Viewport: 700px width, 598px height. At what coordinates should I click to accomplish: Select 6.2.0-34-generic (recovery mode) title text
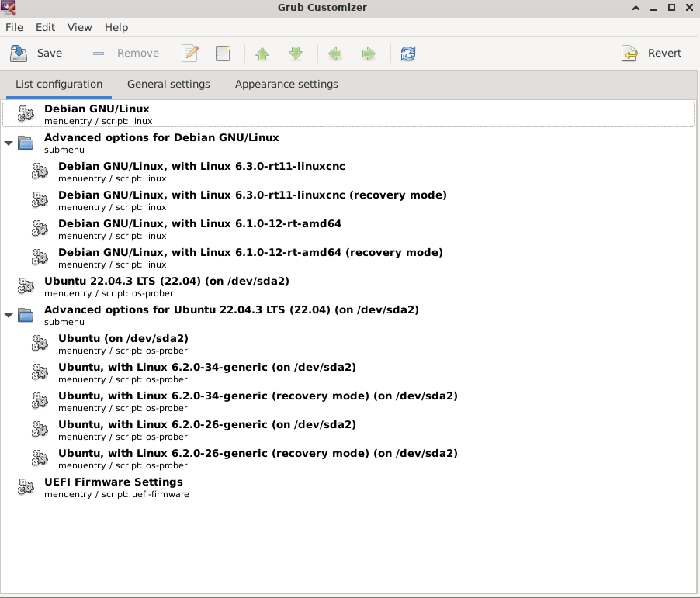click(x=258, y=396)
